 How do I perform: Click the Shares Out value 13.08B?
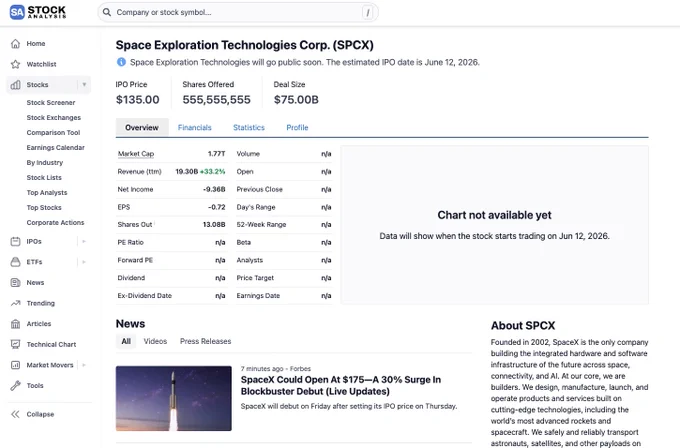214,225
